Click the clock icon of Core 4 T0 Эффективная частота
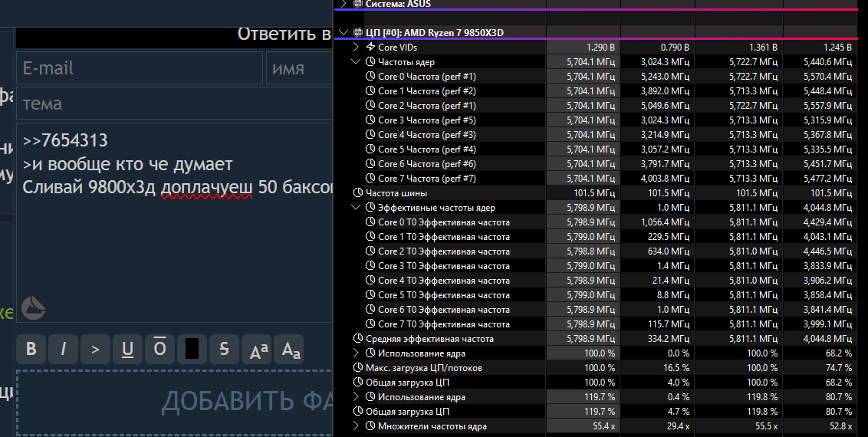This screenshot has height=437, width=868. (370, 280)
